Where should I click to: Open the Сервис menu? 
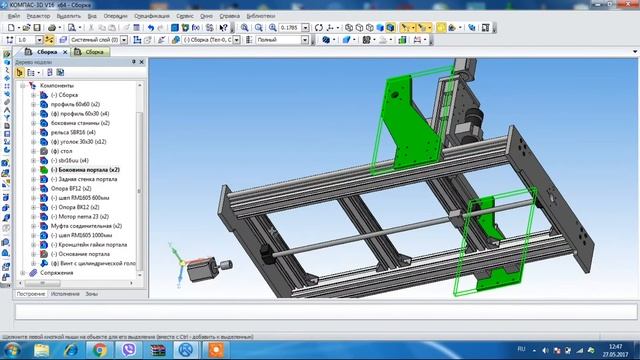(184, 16)
